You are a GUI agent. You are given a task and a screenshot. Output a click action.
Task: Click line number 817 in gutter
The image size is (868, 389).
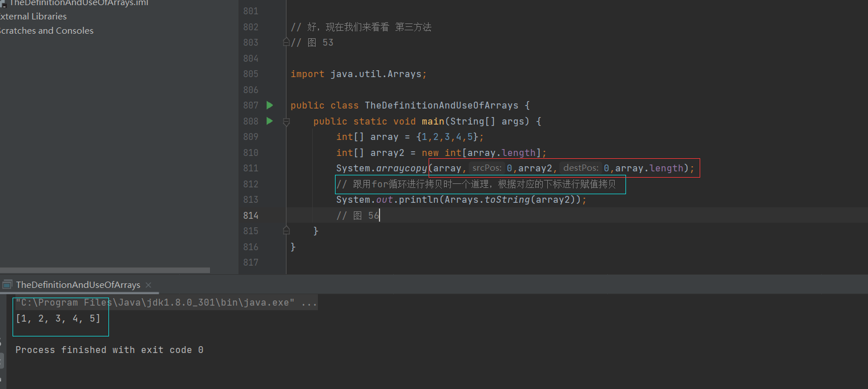pos(251,262)
